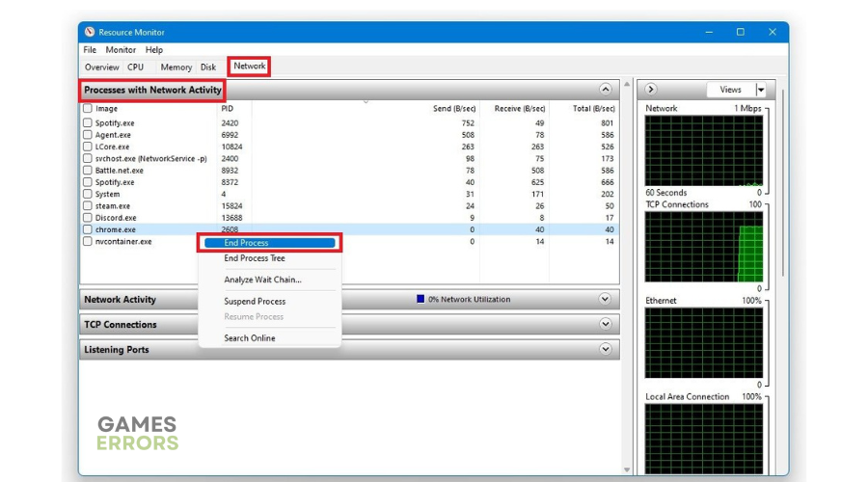
Task: Click the TCP Connections graph
Action: tap(704, 247)
